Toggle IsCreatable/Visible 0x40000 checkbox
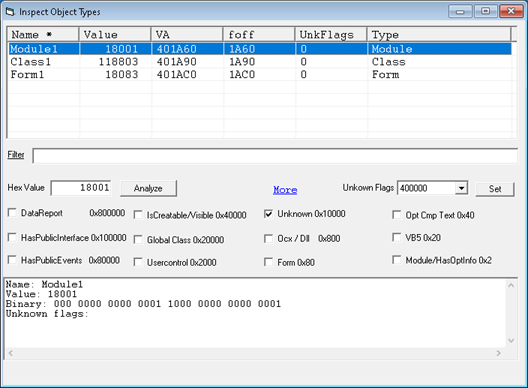The width and height of the screenshot is (528, 388). (138, 215)
